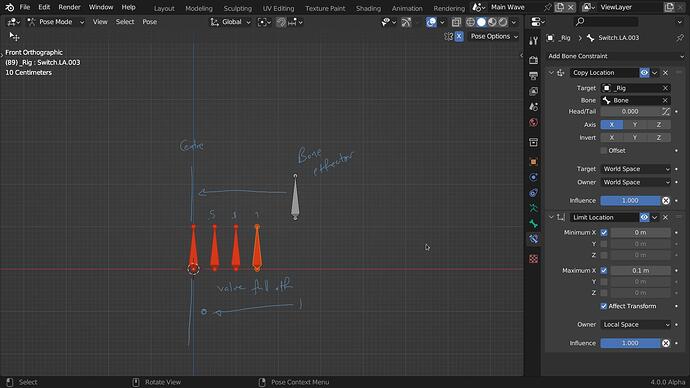Remove the Limit Location constraint
The width and height of the screenshot is (690, 388).
coord(665,217)
